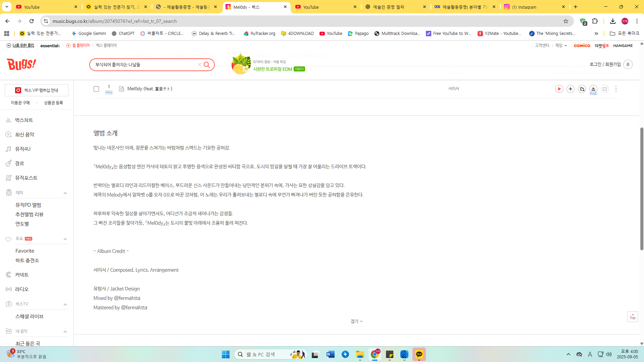644x362 pixels.
Task: Download the Mel0dy track as FLAC
Action: pos(593,89)
